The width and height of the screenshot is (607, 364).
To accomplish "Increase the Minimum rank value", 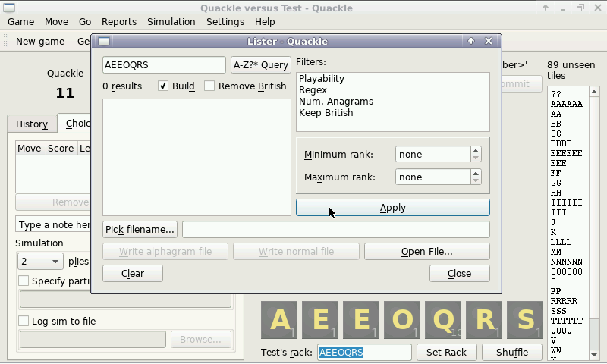I will tap(476, 150).
